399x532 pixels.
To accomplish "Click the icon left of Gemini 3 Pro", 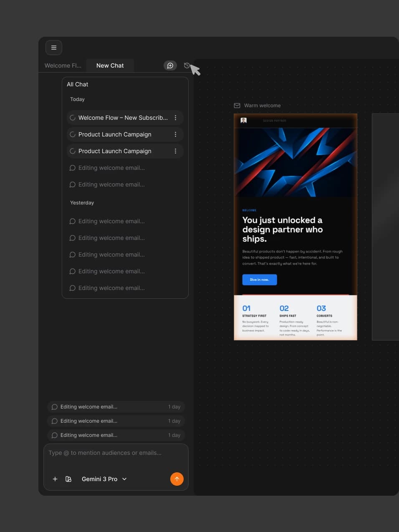I will [x=68, y=479].
